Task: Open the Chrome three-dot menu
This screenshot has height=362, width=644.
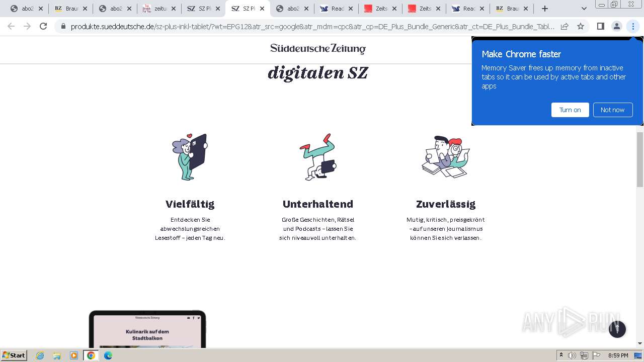Action: pos(633,26)
